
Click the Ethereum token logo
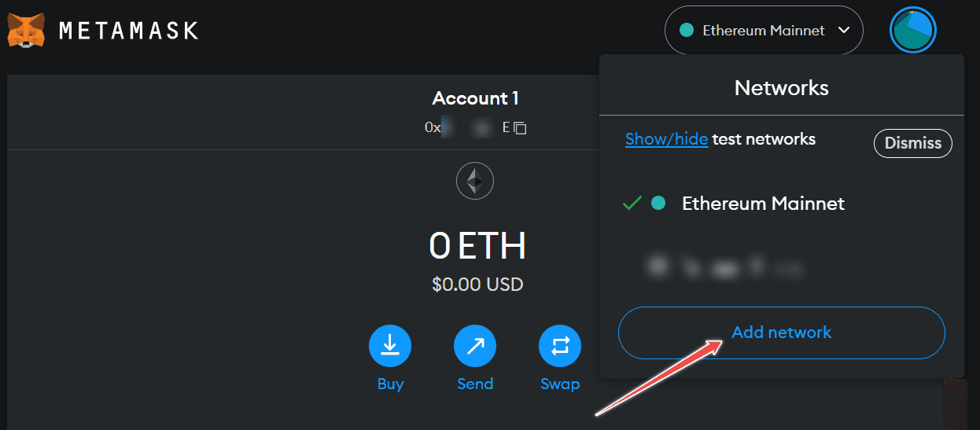[475, 182]
